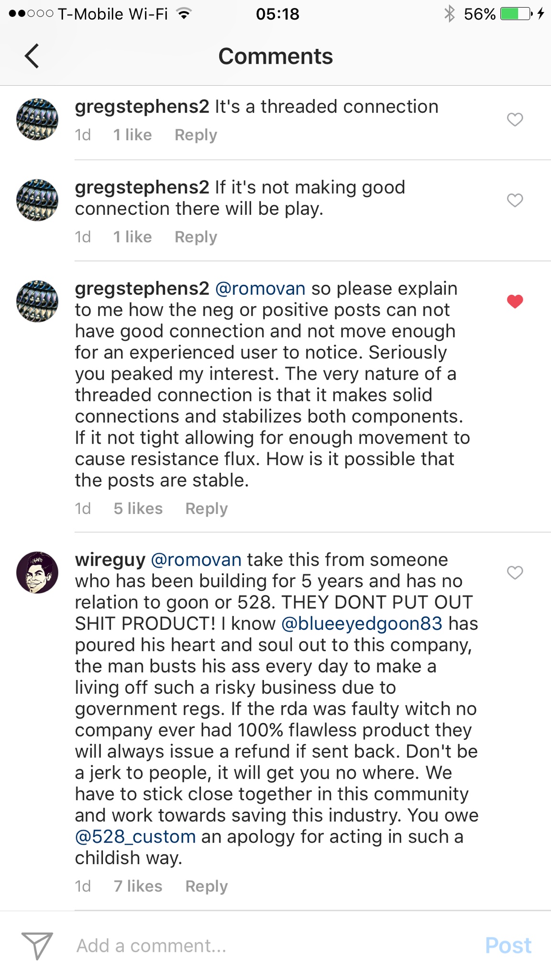Like the "If it's not making good connection" comment
The image size is (551, 980).
point(515,200)
